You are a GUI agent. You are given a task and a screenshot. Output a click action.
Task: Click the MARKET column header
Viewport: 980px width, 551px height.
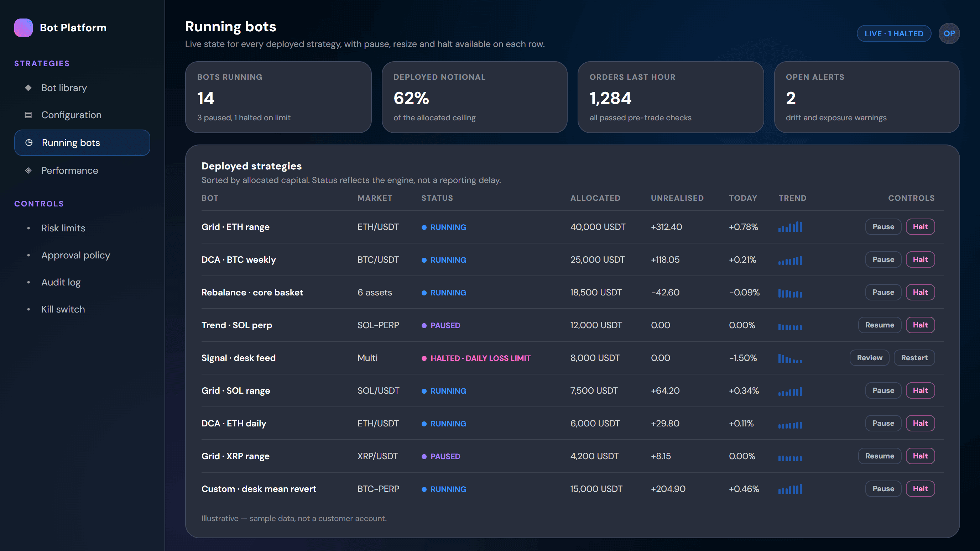click(375, 198)
